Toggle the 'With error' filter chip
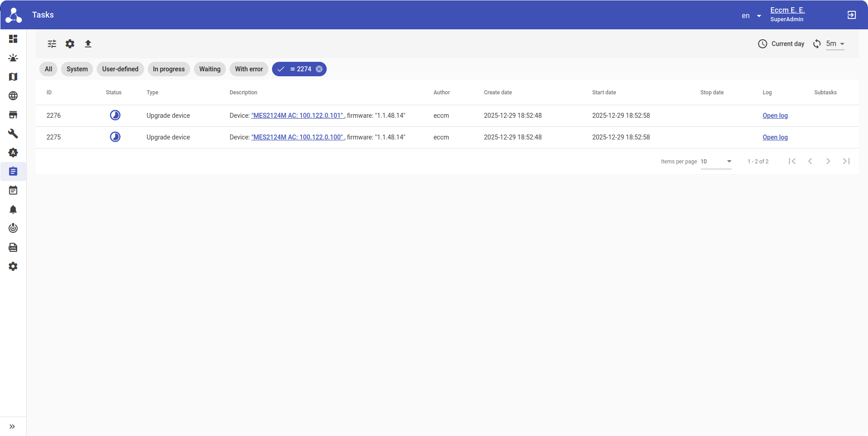The height and width of the screenshot is (436, 868). click(x=249, y=69)
